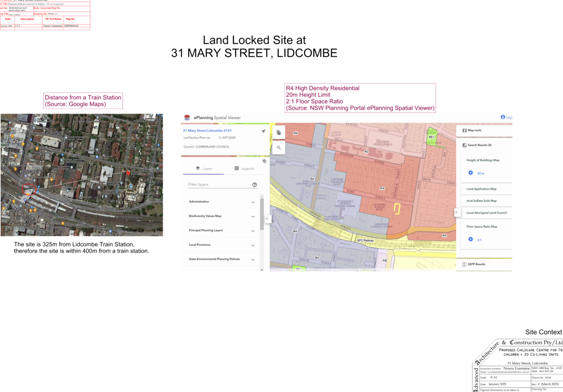Expand the Administration layer group
The height and width of the screenshot is (392, 563).
click(x=253, y=202)
